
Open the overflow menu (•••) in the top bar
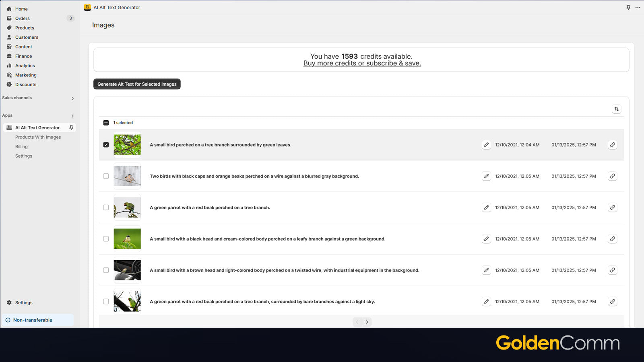638,7
